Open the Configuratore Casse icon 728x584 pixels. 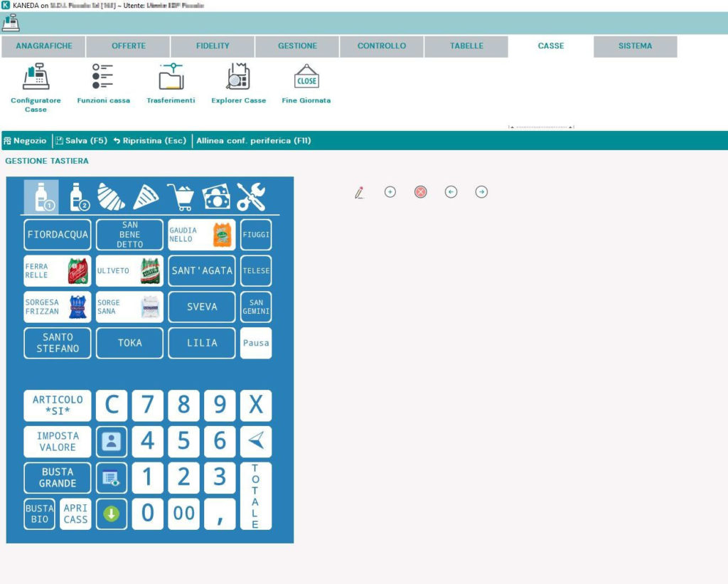36,77
